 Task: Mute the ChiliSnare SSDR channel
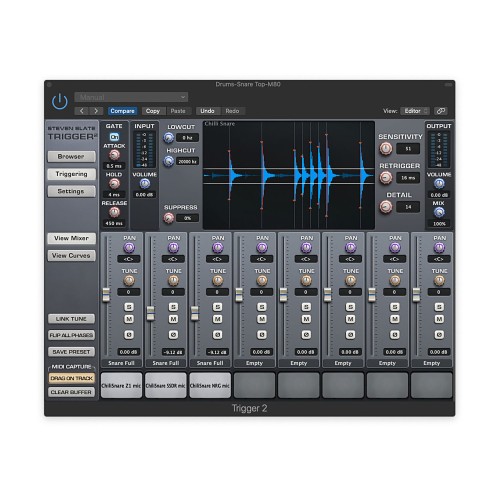point(173,319)
